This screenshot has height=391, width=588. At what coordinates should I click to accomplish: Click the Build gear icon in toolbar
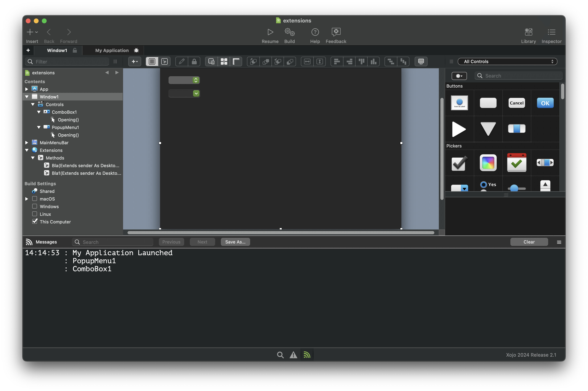coord(290,32)
